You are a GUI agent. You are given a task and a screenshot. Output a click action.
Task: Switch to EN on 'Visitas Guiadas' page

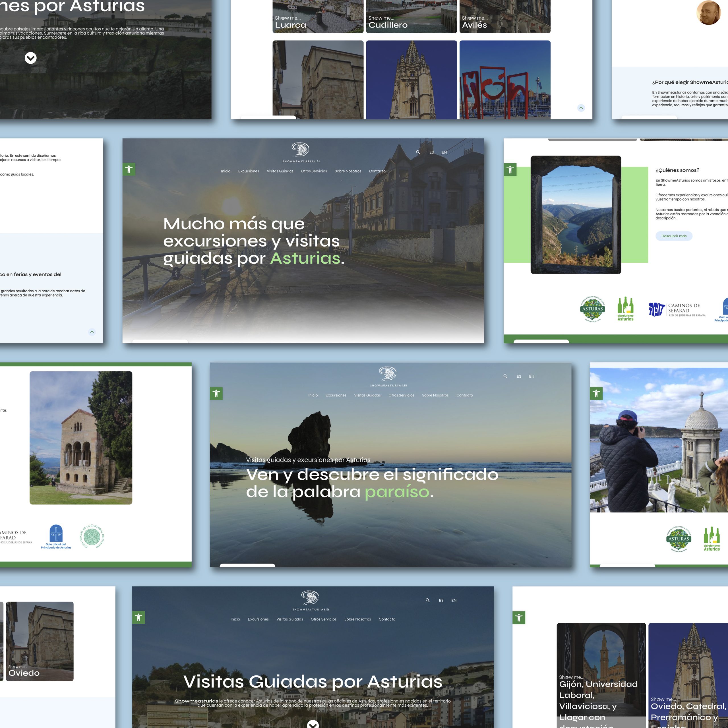454,600
